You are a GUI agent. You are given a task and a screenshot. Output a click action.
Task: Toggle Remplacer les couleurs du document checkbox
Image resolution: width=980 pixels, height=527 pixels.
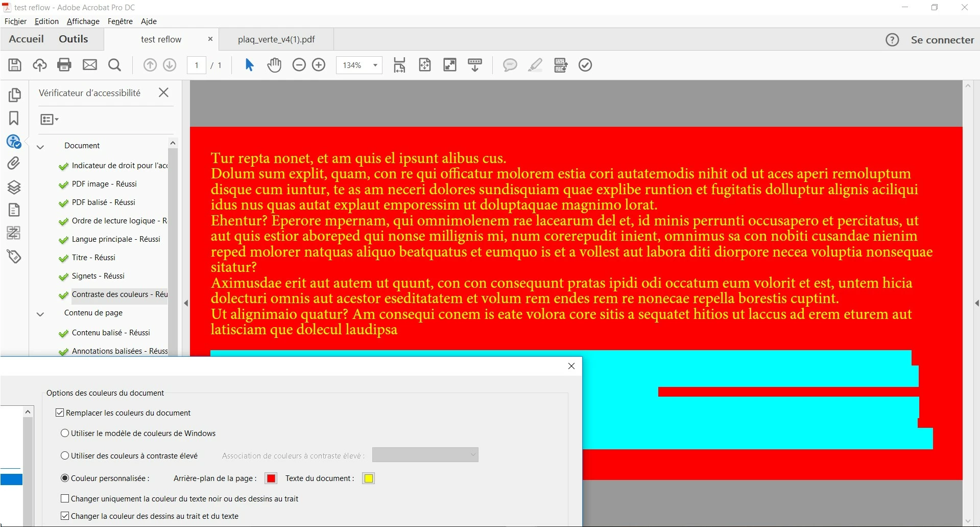tap(60, 413)
